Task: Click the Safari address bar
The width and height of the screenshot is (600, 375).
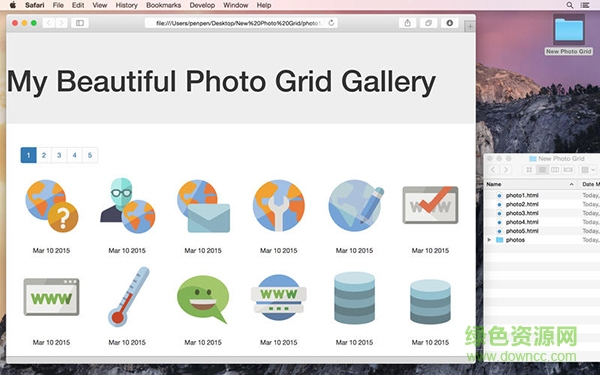Action: click(241, 23)
